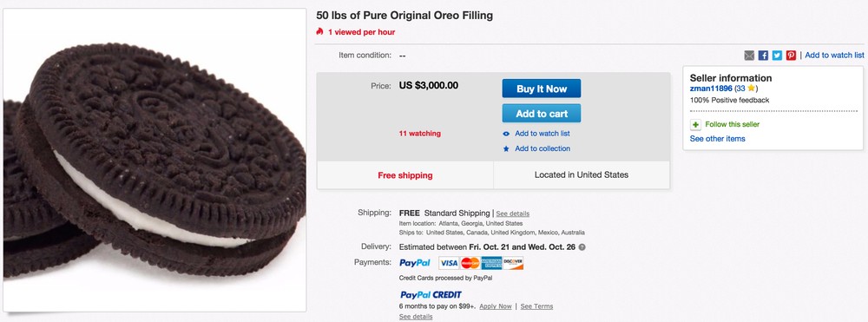
Task: Click the delivery help question-mark icon
Action: [x=582, y=247]
